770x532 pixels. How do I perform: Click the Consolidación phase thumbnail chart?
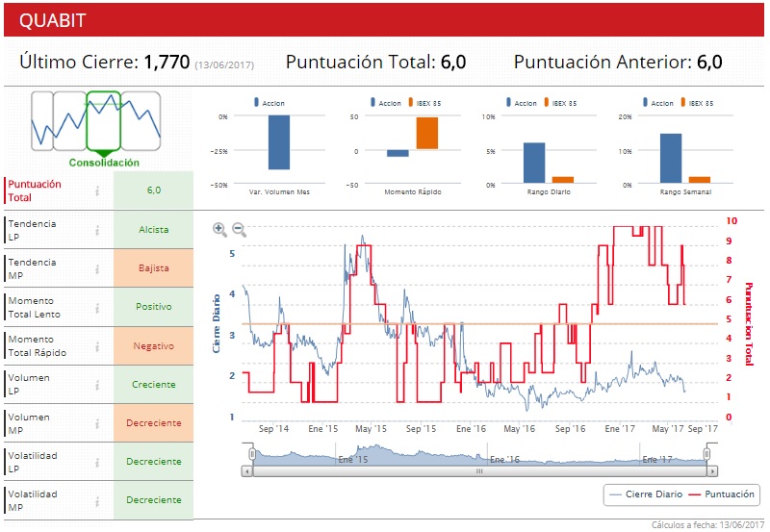(95, 121)
